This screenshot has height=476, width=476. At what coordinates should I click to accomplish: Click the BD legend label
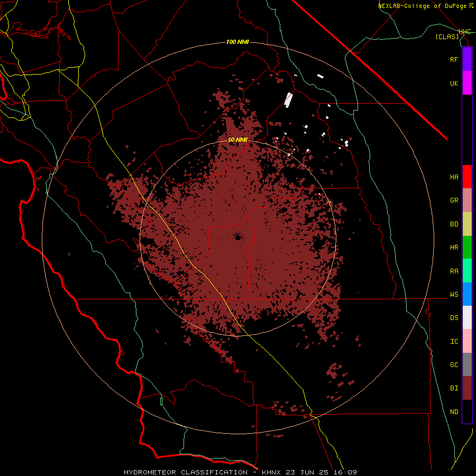click(454, 224)
